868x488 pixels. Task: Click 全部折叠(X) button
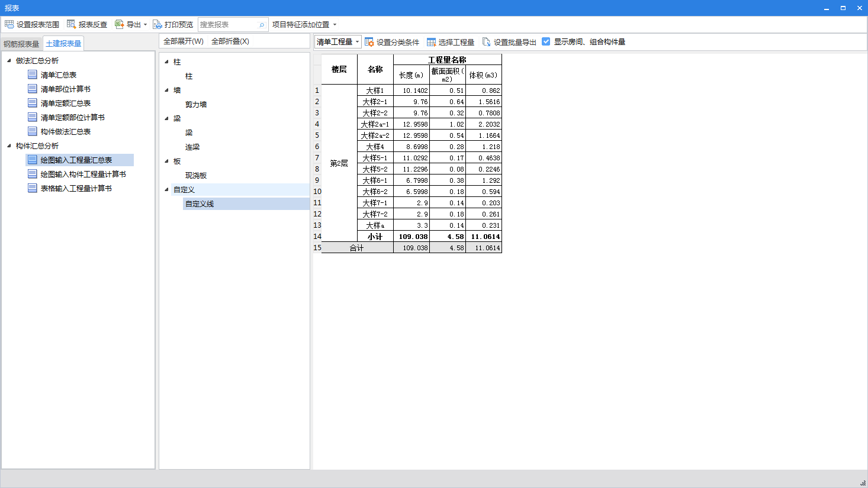(x=230, y=41)
